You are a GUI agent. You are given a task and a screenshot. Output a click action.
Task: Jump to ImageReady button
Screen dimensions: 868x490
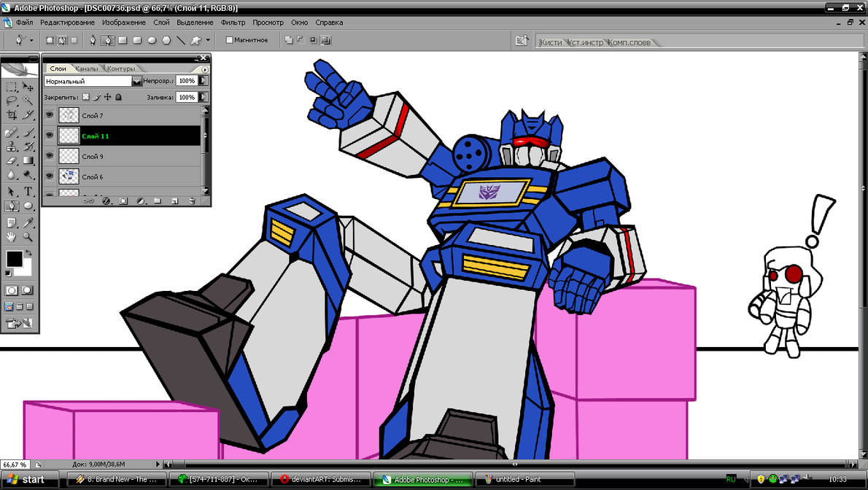(x=20, y=323)
